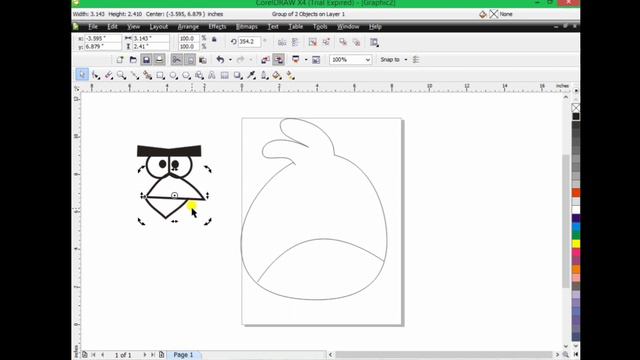Click the To Front of Layer icon
The width and height of the screenshot is (640, 360).
click(343, 42)
